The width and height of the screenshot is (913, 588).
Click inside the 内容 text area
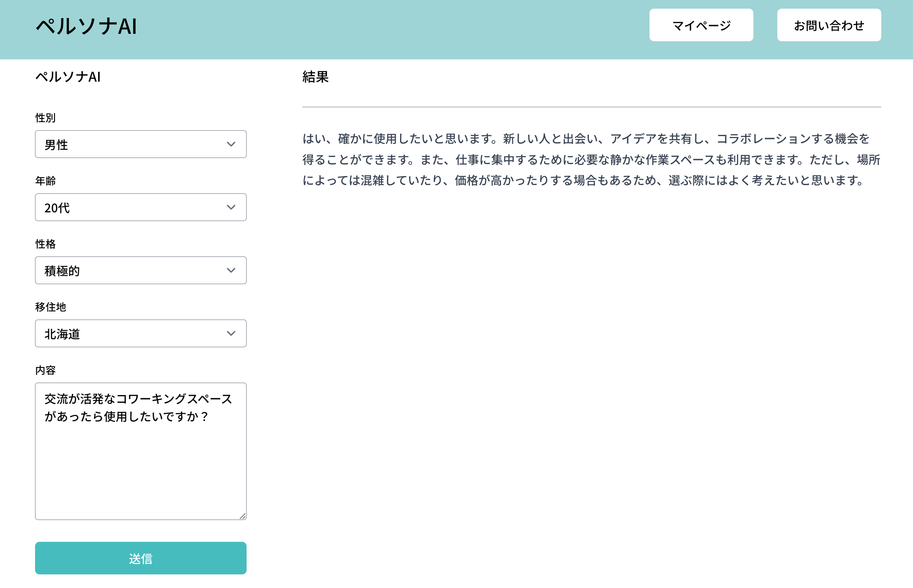click(141, 449)
